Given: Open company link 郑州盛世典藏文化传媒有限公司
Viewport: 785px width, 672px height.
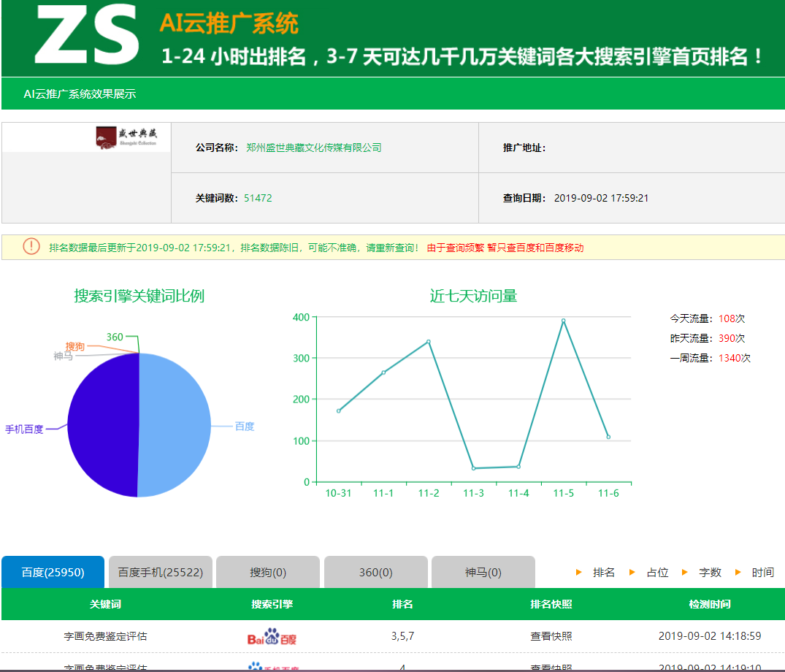Looking at the screenshot, I should click(314, 148).
